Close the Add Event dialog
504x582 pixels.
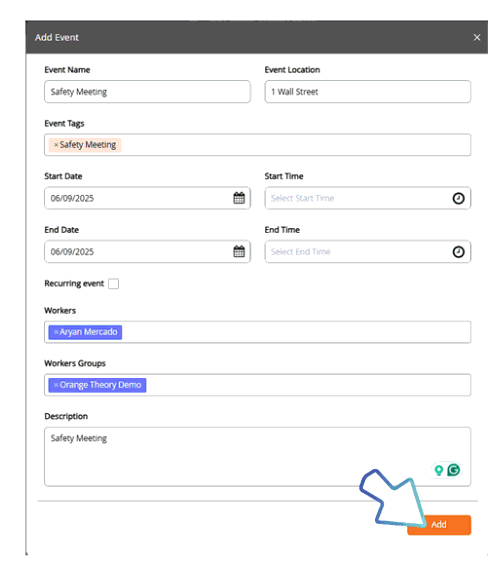pyautogui.click(x=477, y=37)
